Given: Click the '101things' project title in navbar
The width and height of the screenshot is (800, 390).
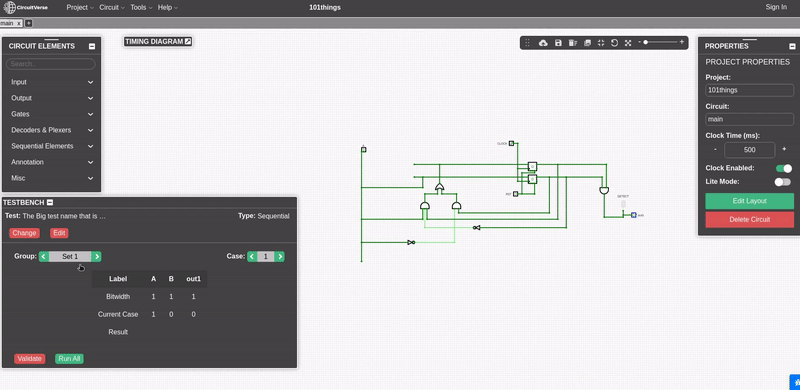Looking at the screenshot, I should 325,8.
